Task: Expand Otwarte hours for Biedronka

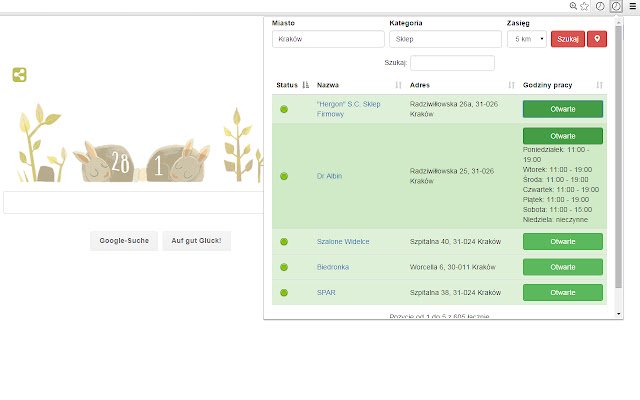Action: click(x=563, y=267)
